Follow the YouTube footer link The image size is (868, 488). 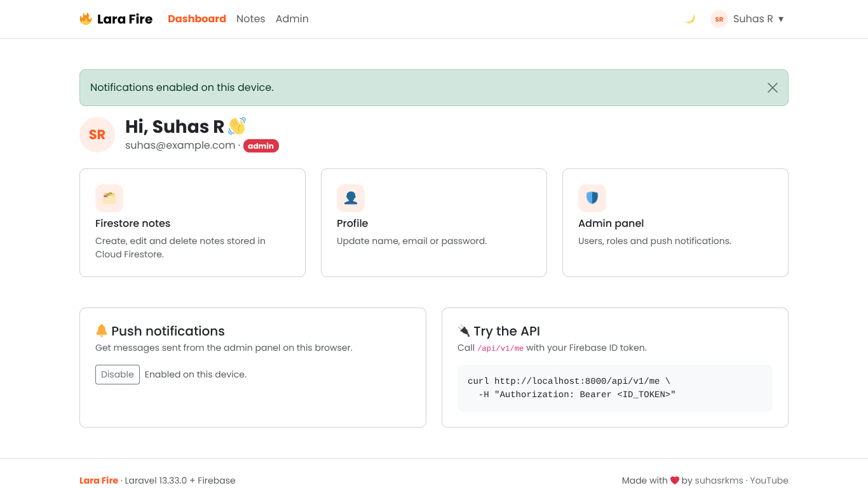tap(769, 480)
